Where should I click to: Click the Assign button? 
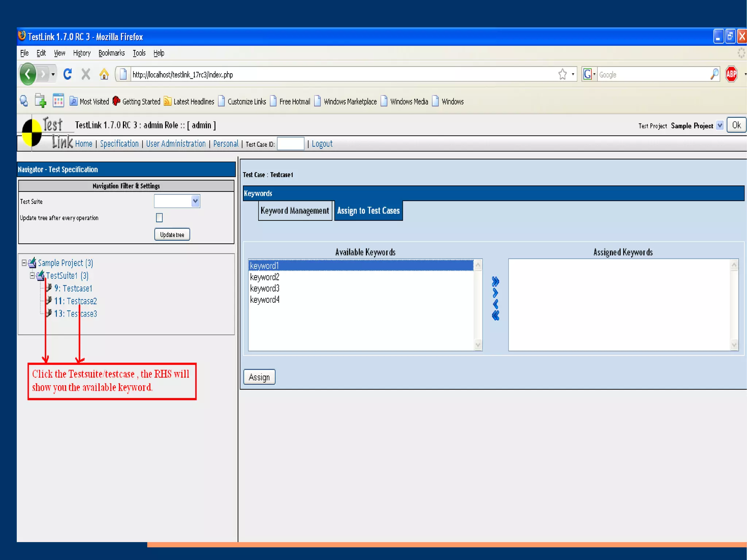[x=259, y=377]
